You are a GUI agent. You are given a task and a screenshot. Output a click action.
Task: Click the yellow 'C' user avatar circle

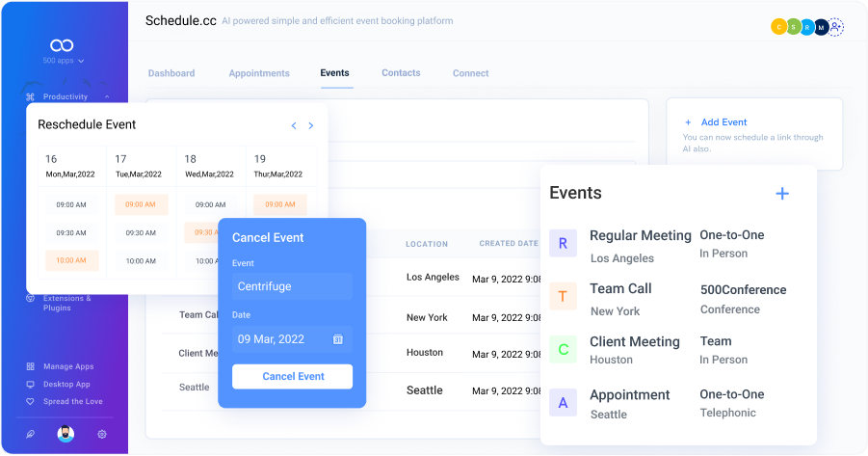click(x=778, y=28)
